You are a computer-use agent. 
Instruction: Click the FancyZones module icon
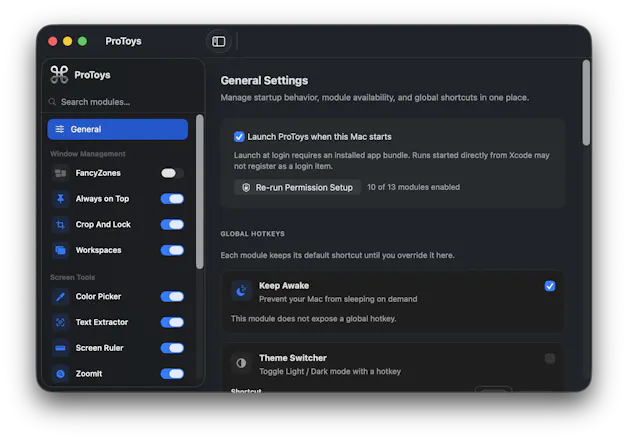coord(60,173)
